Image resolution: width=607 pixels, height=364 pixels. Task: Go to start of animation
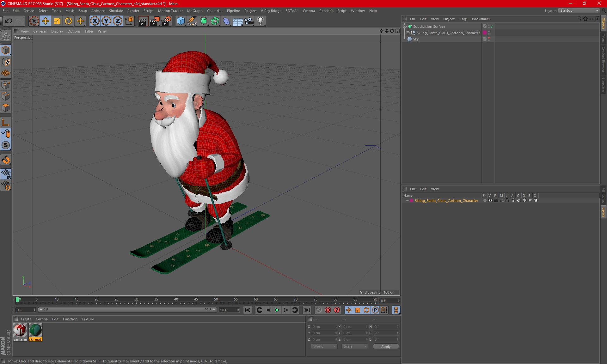(x=248, y=310)
